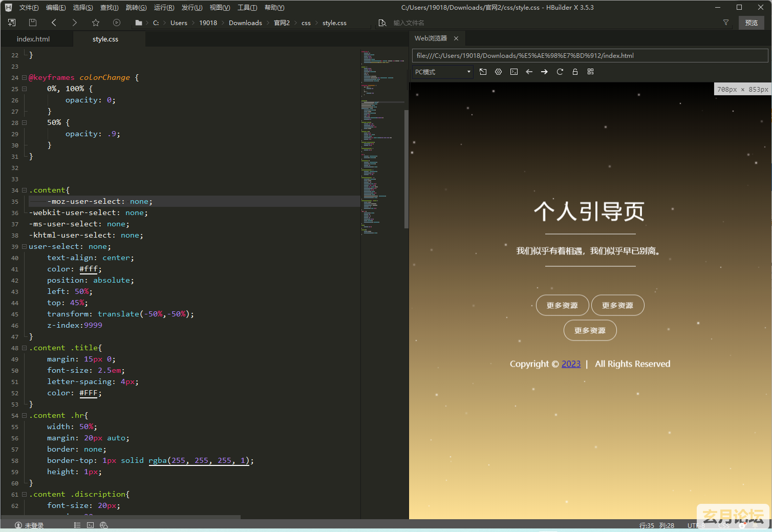Screen dimensions: 772x532
Task: Open the PC模式 dropdown
Action: point(443,72)
